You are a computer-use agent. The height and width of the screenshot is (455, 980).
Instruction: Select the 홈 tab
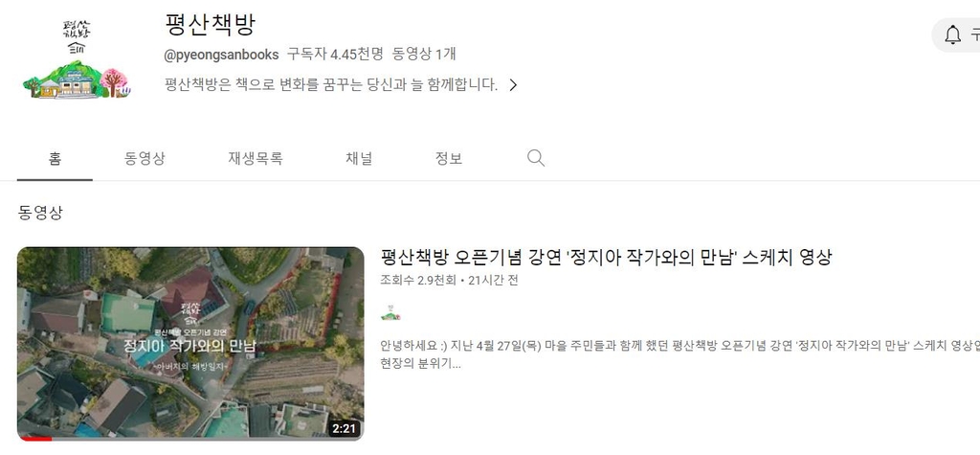tap(55, 159)
